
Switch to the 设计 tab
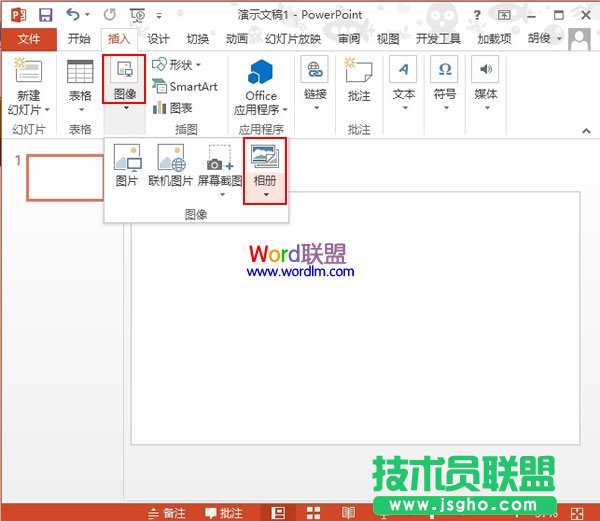tap(158, 39)
